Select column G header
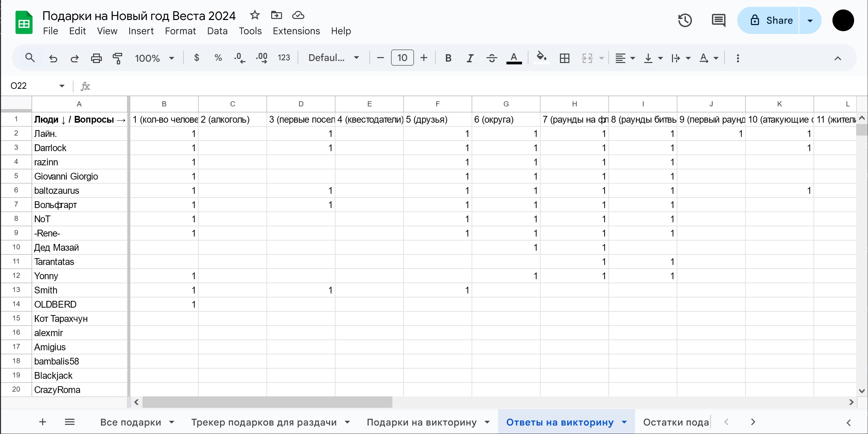Image resolution: width=868 pixels, height=434 pixels. tap(506, 104)
